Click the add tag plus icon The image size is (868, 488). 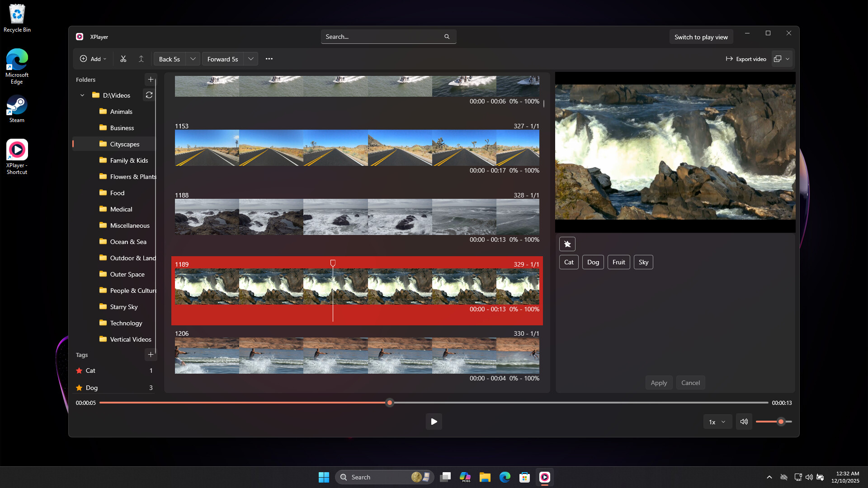point(151,355)
